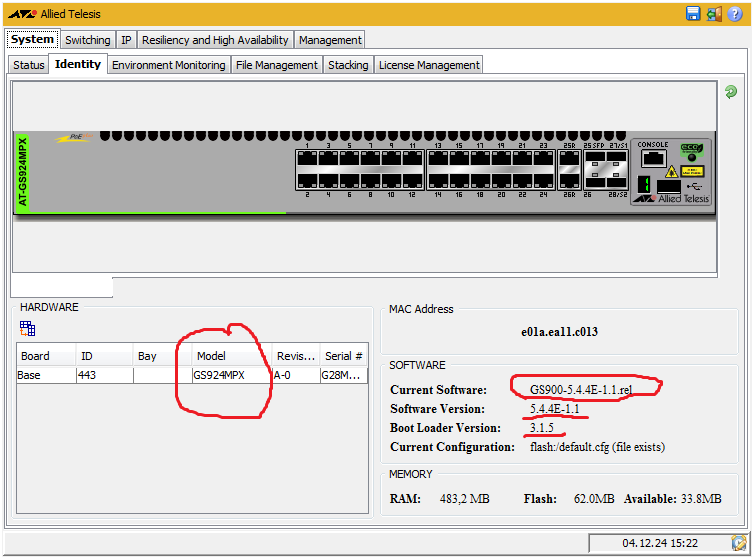This screenshot has width=755, height=559.
Task: Select the 443 ID cell
Action: [x=104, y=375]
